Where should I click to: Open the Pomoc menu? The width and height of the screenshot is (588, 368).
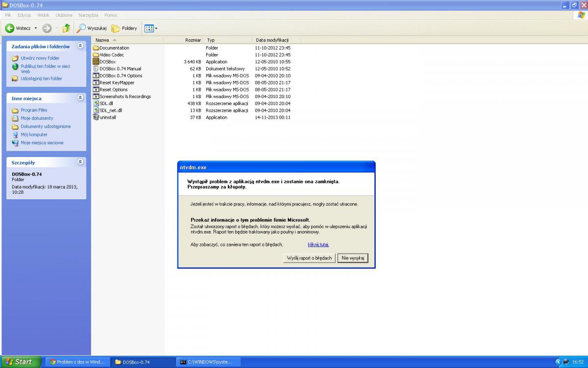click(111, 15)
